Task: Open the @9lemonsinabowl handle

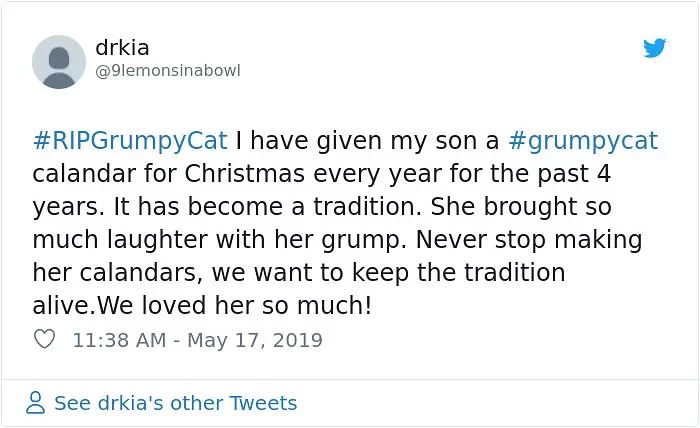Action: 168,71
